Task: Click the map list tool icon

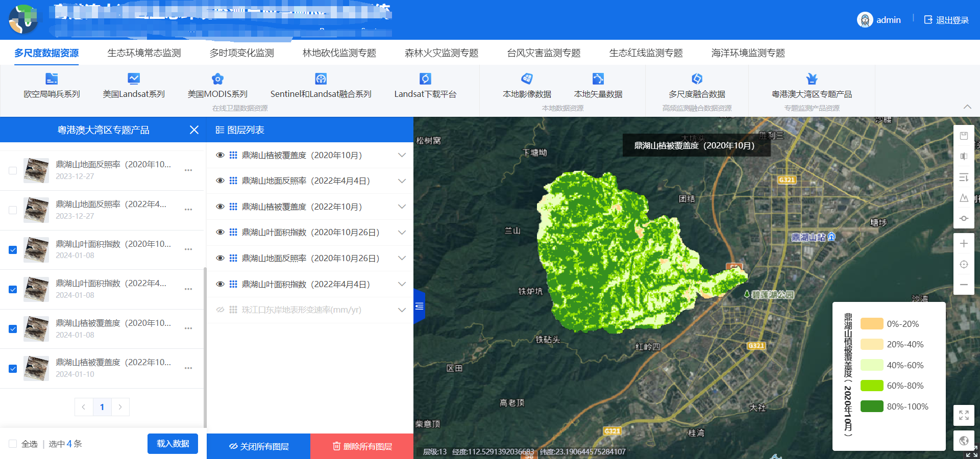Action: point(964,177)
